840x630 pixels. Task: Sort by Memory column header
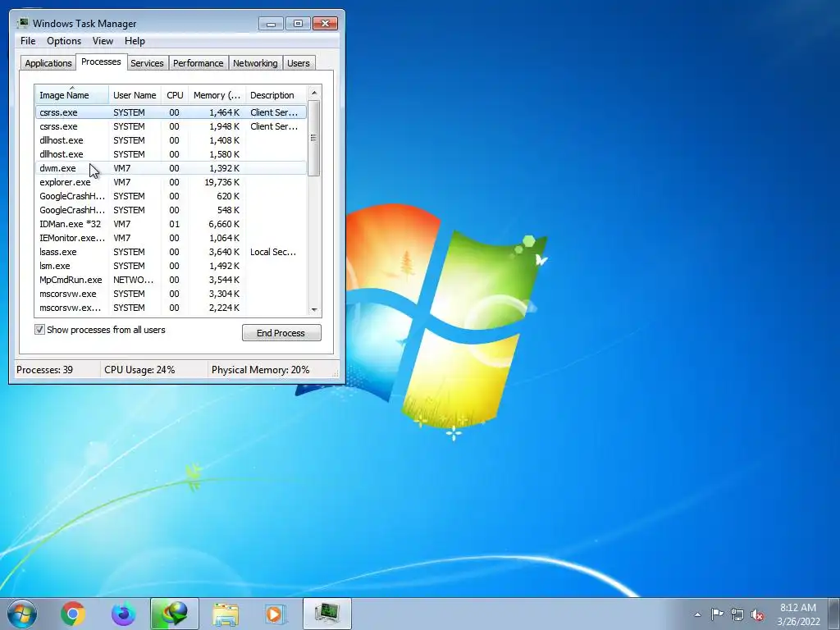[x=217, y=95]
